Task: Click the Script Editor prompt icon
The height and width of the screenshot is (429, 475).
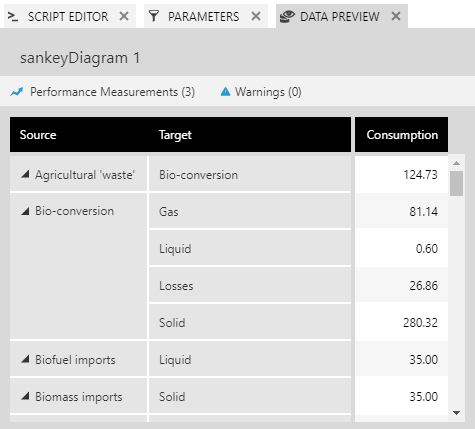Action: point(13,16)
